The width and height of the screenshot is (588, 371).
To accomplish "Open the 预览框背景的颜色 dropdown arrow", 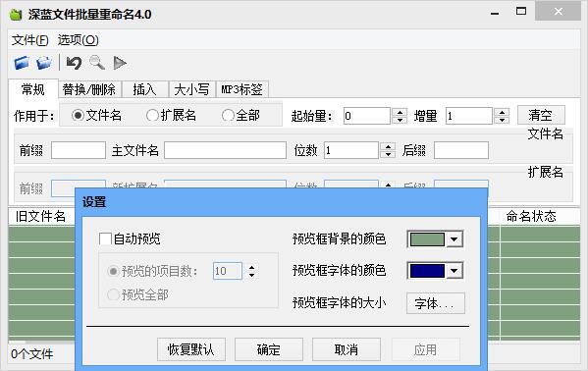I will [x=454, y=238].
